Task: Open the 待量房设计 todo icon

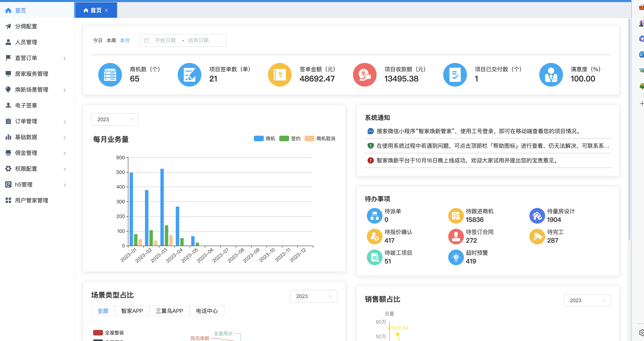Action: coord(537,216)
